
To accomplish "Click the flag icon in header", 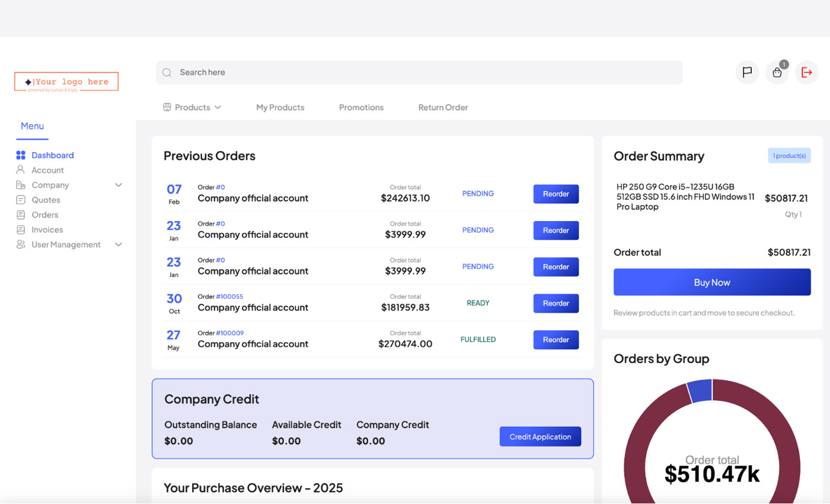I will point(747,72).
